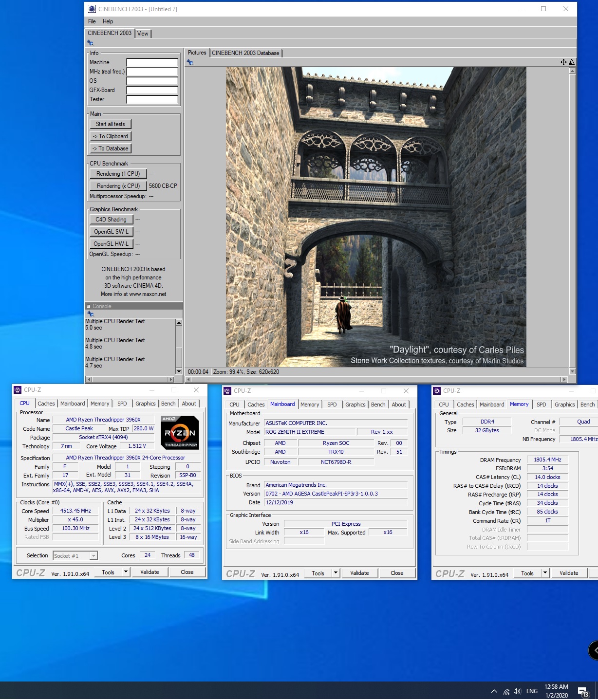Open the Caches tab in the CPU-Z CPU window
Screen dimensions: 598x700
[x=46, y=404]
